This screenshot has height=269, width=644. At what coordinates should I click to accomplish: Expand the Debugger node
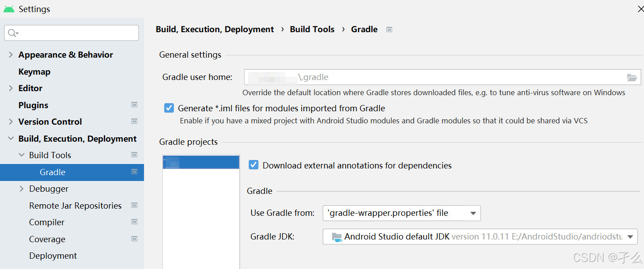(x=21, y=189)
